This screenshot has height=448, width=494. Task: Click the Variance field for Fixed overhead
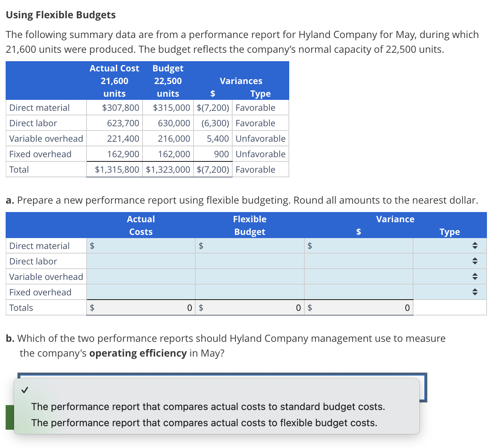coord(358,292)
